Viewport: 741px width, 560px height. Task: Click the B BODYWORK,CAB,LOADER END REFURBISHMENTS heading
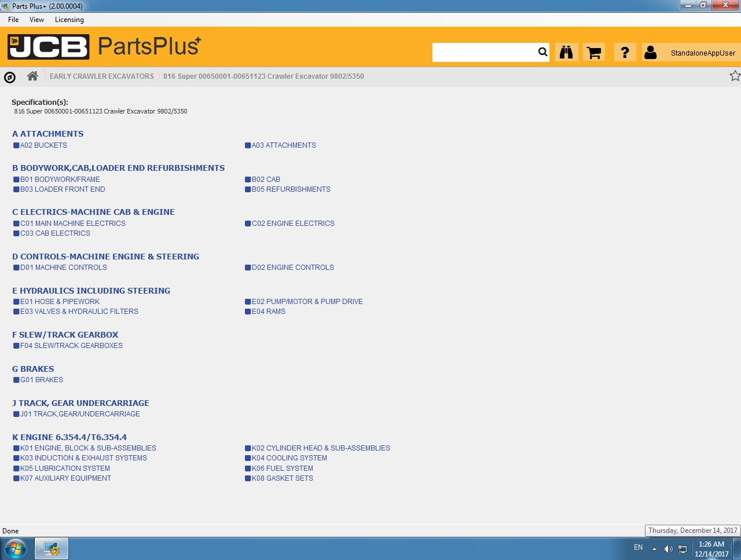click(x=118, y=168)
